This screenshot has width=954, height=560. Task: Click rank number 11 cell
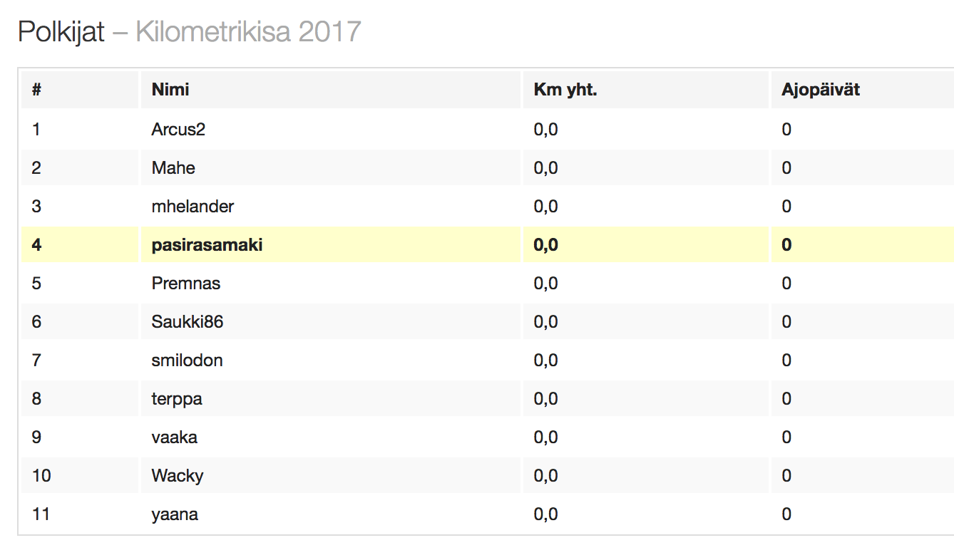tap(41, 514)
